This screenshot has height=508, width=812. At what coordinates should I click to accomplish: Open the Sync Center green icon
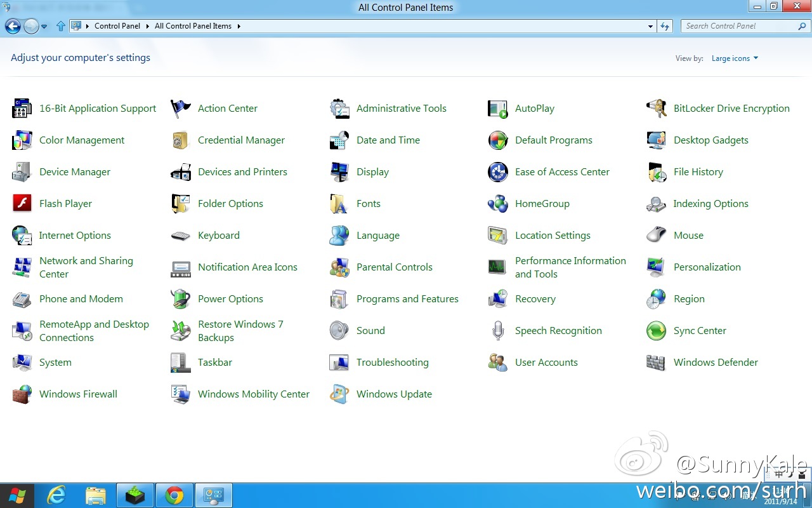pyautogui.click(x=657, y=331)
